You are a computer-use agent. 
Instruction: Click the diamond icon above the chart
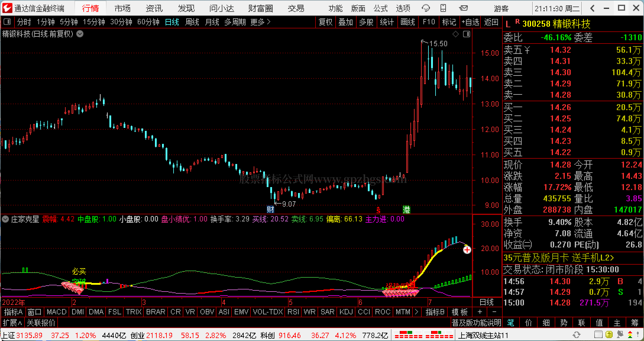click(x=456, y=34)
